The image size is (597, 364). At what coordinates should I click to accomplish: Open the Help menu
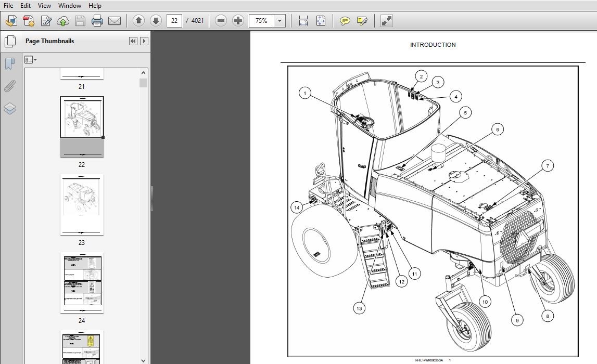[95, 6]
